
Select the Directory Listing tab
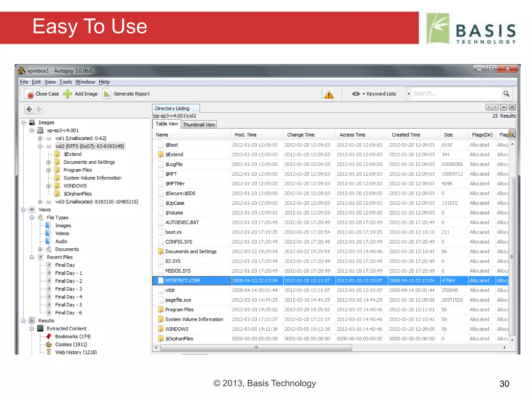pyautogui.click(x=176, y=108)
